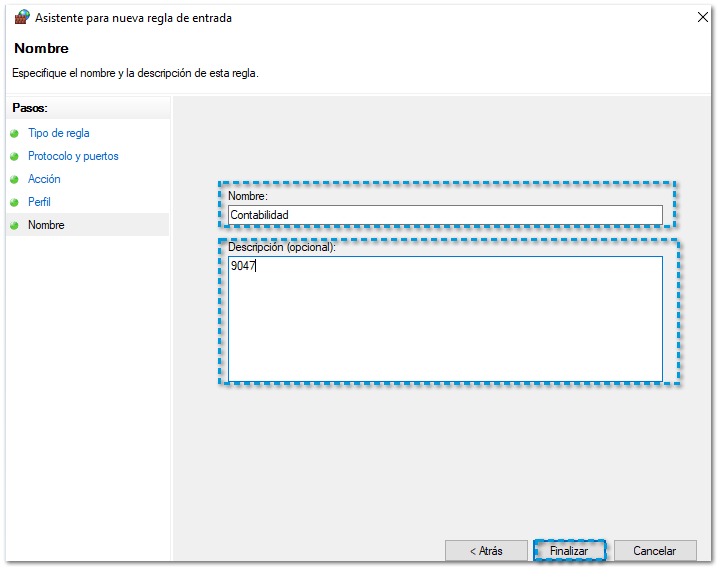The height and width of the screenshot is (574, 720).
Task: Click the green bullet beside Protocolo y puertos
Action: [x=14, y=156]
